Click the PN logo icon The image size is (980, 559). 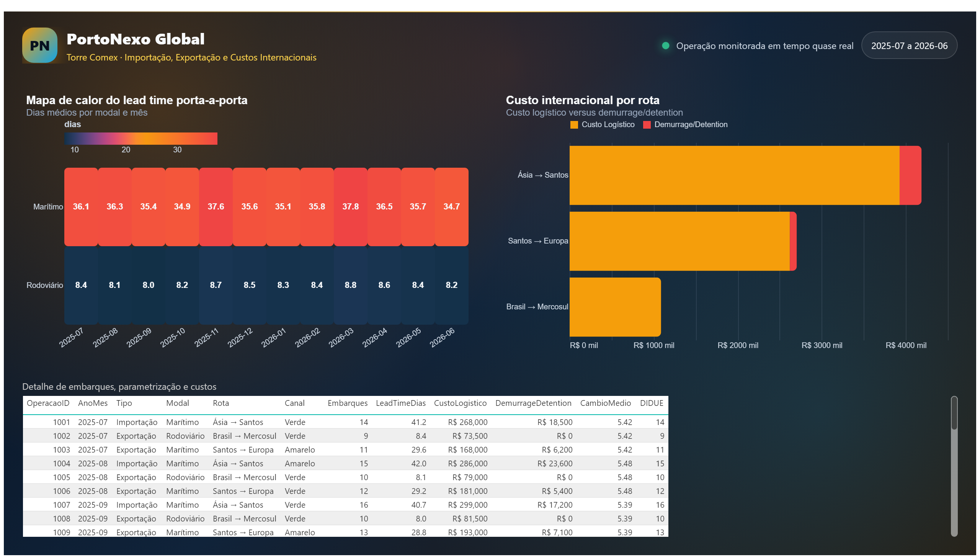39,45
